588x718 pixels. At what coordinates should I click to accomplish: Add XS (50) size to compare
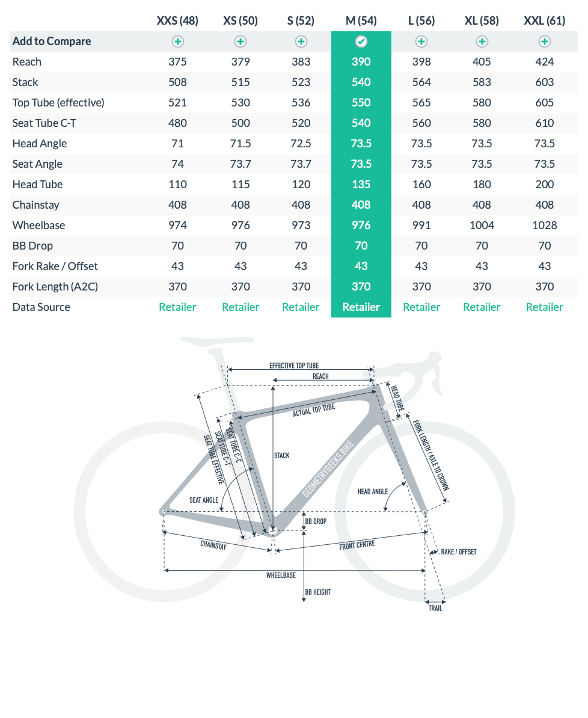pyautogui.click(x=240, y=41)
